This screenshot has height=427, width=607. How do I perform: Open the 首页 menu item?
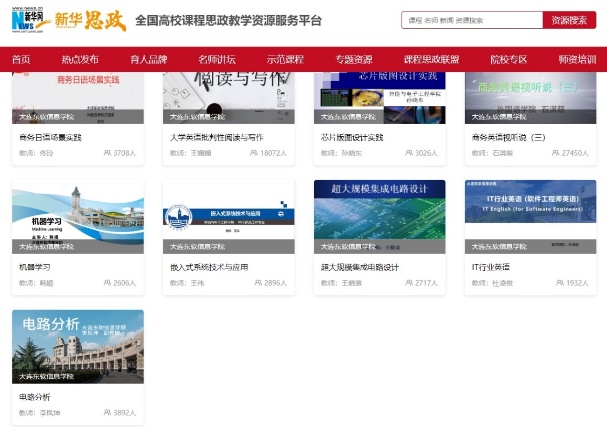coord(21,60)
